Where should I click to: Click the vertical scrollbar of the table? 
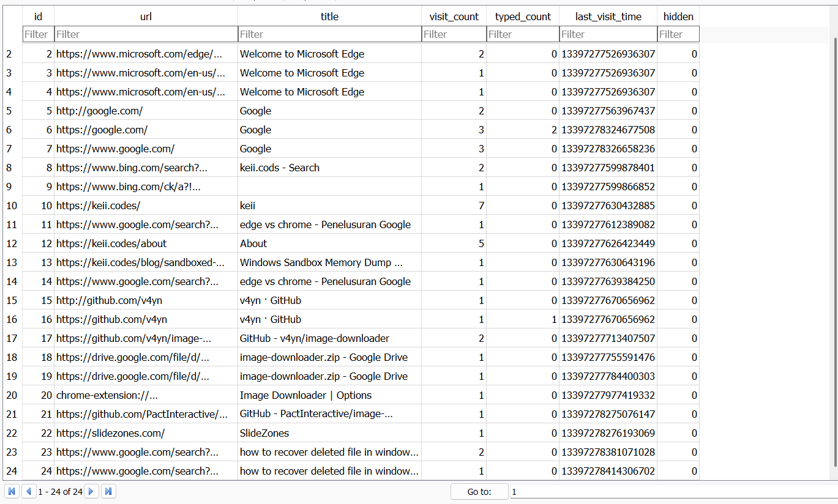(834, 245)
